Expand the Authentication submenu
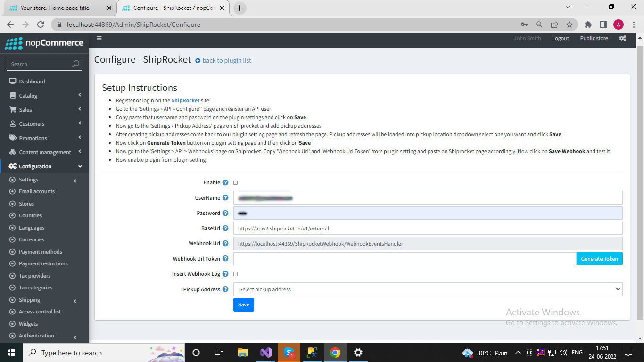Viewport: 644px width, 362px height. (44, 336)
